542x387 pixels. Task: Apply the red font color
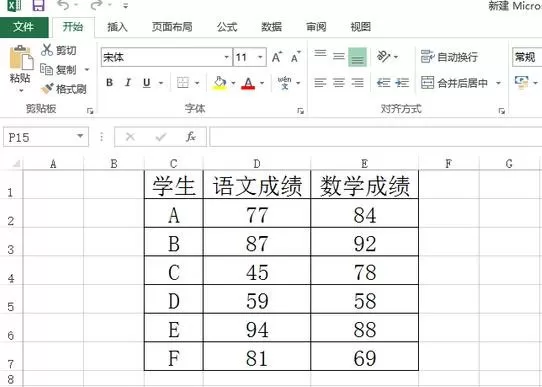[x=248, y=83]
